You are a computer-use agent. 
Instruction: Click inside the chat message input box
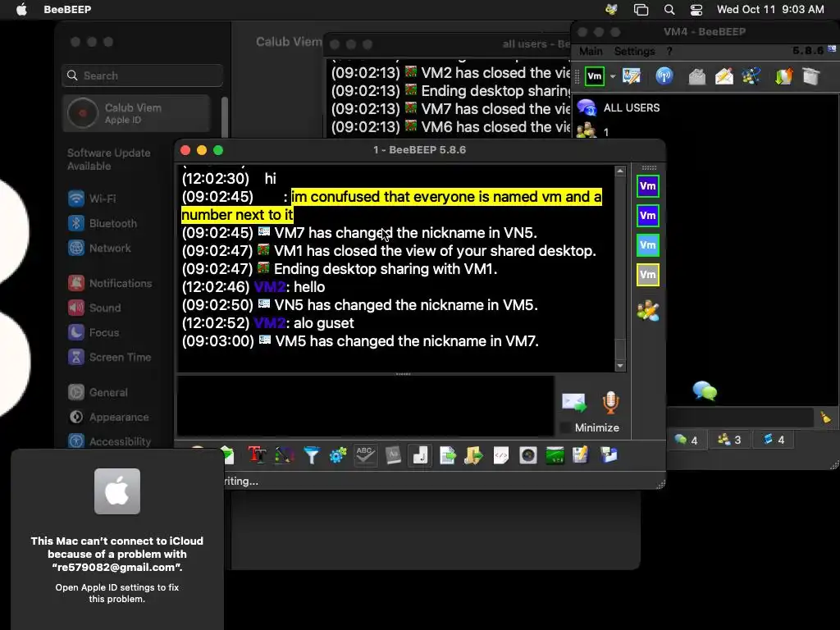point(366,406)
